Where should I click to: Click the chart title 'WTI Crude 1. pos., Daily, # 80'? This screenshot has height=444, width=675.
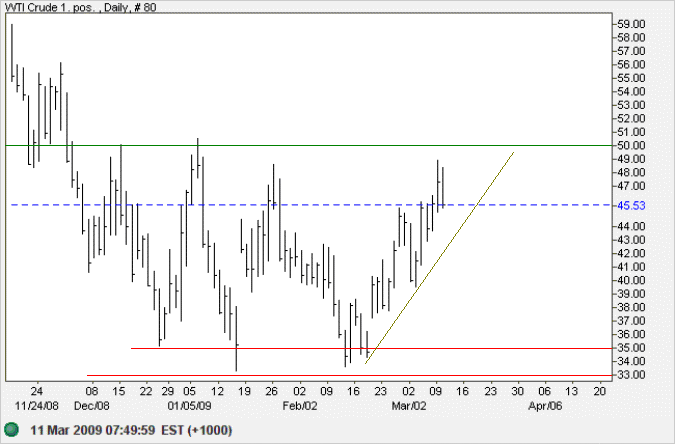pos(81,7)
